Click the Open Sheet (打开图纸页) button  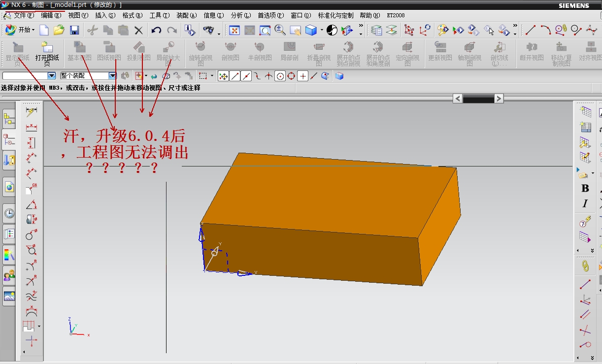(47, 54)
